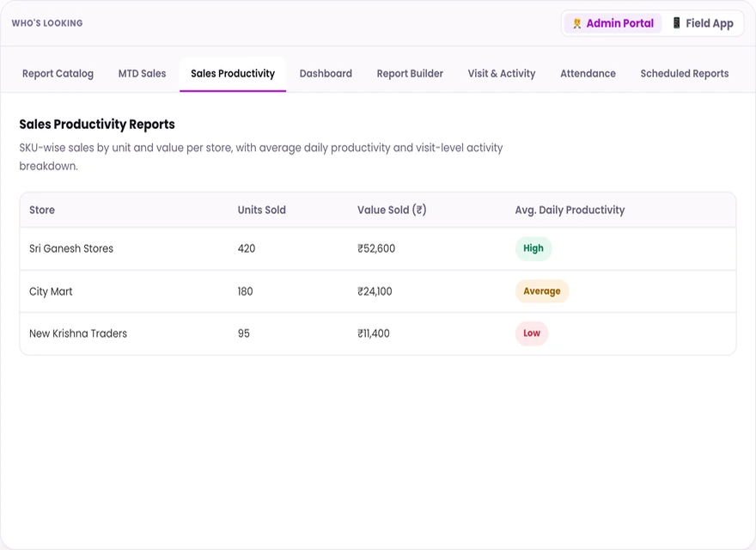Click the Average productivity badge
The height and width of the screenshot is (550, 756).
point(542,291)
